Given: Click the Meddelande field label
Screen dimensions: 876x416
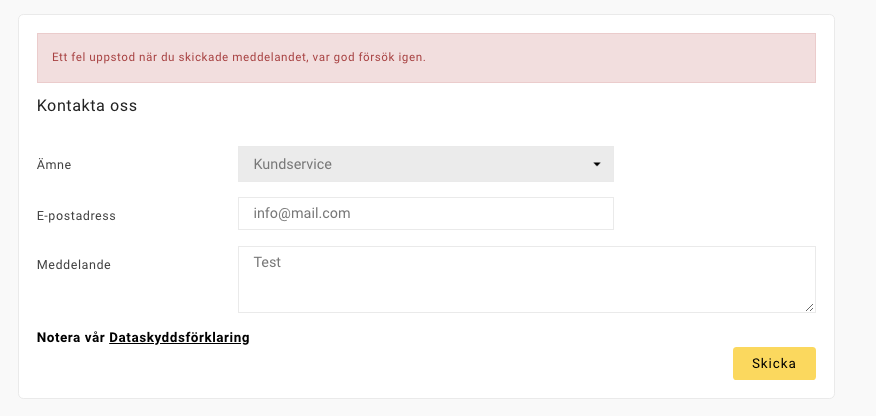Looking at the screenshot, I should click(73, 265).
